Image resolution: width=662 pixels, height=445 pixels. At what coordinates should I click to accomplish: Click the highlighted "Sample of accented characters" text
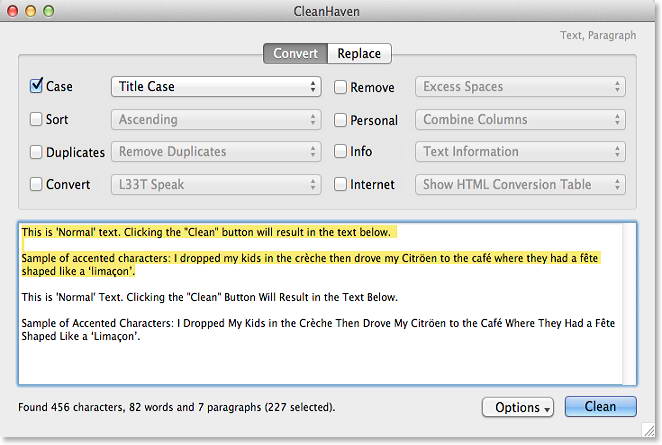[x=310, y=265]
